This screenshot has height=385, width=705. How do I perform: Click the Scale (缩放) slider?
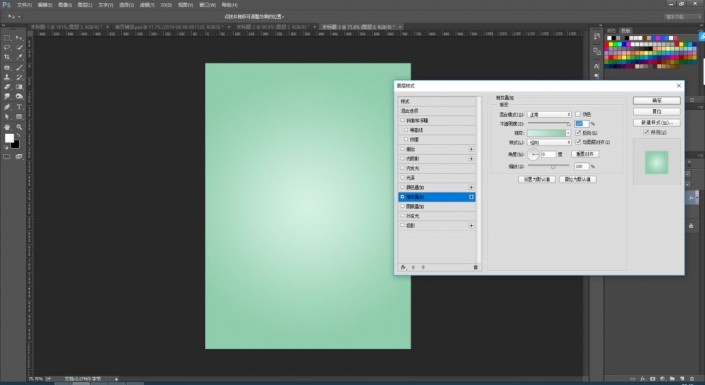(x=549, y=166)
